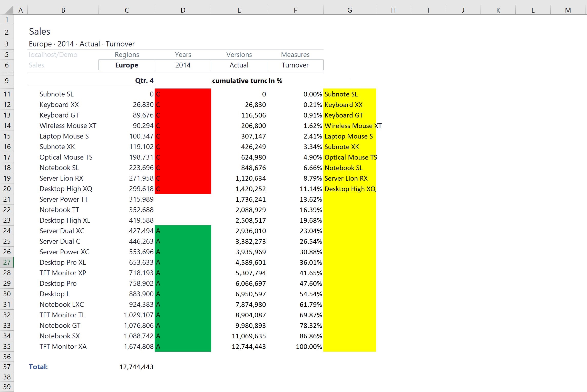Screen dimensions: 587x392
Task: Click the total value 12,744,443 in row 37
Action: coord(136,367)
